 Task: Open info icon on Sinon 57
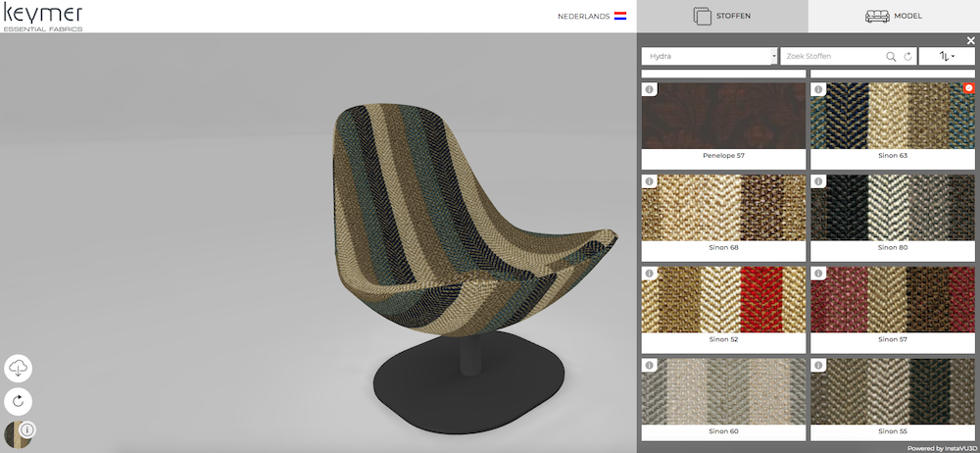(818, 274)
